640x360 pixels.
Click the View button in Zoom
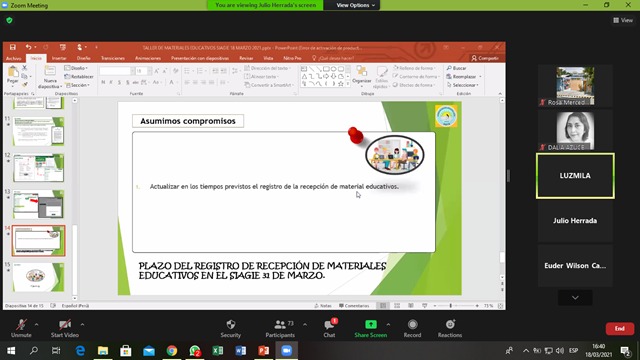pos(623,20)
